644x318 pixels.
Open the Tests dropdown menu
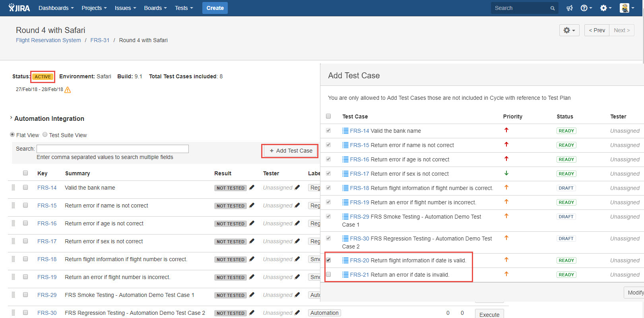point(184,8)
